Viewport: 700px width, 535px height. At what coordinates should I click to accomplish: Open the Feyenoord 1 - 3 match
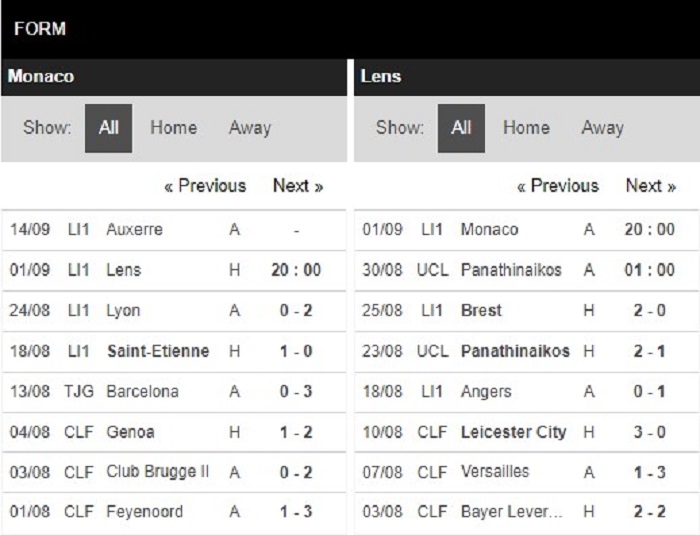tap(174, 512)
